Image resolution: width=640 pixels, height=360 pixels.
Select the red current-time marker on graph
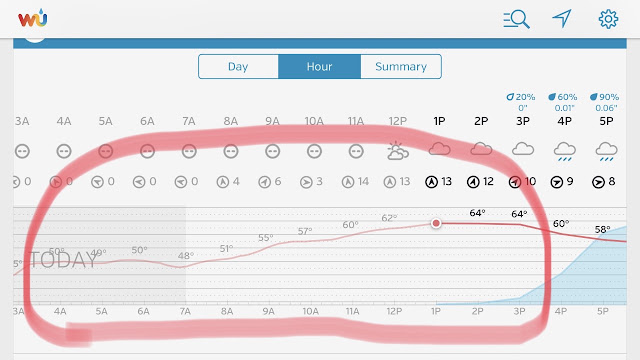436,223
